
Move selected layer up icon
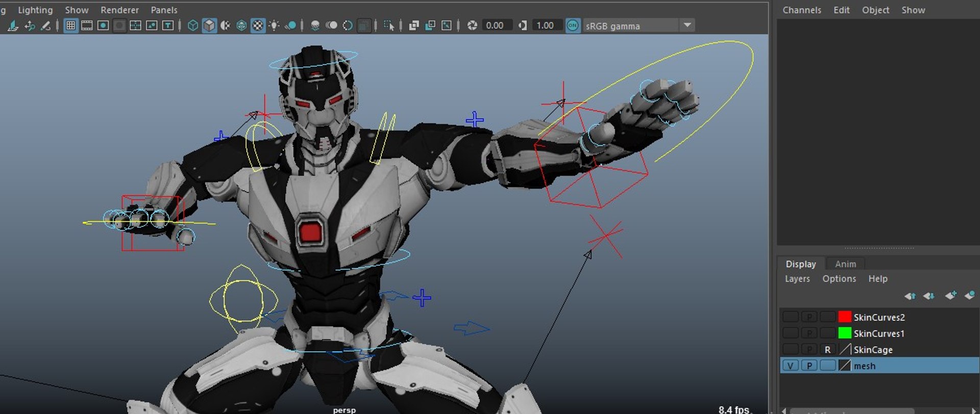point(910,296)
